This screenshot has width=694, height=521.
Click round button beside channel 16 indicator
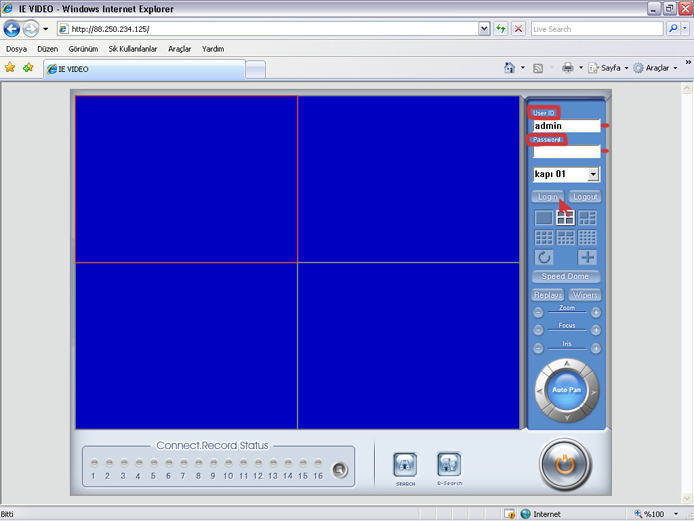click(340, 469)
